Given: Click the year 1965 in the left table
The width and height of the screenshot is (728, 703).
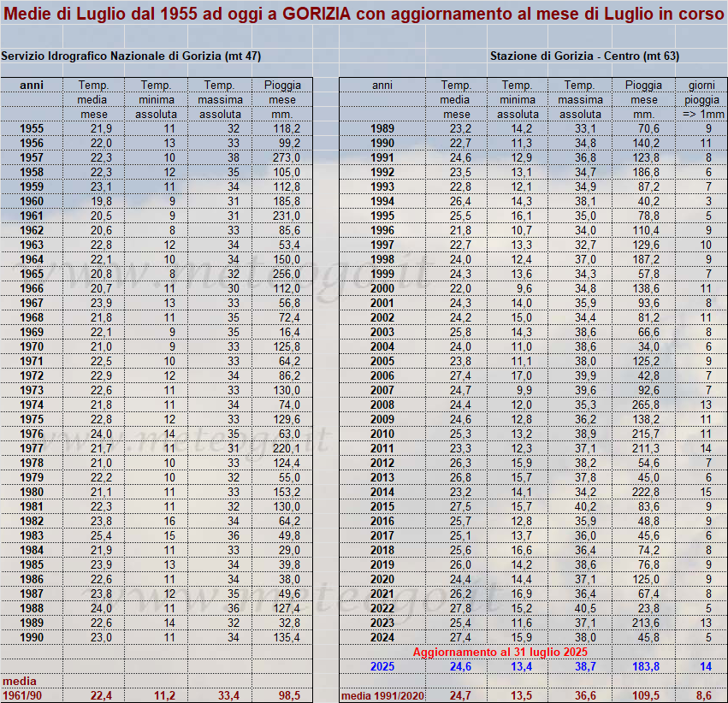Looking at the screenshot, I should point(32,274).
